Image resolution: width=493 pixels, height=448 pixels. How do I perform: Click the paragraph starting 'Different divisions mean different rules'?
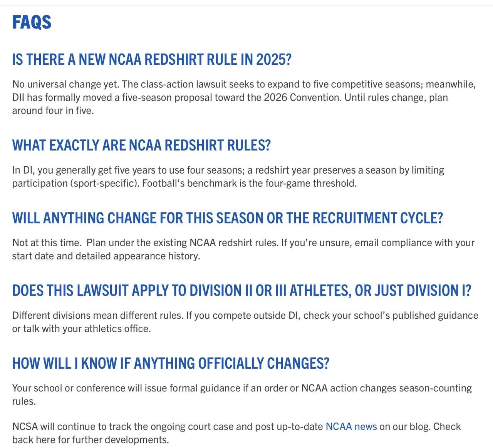click(245, 322)
